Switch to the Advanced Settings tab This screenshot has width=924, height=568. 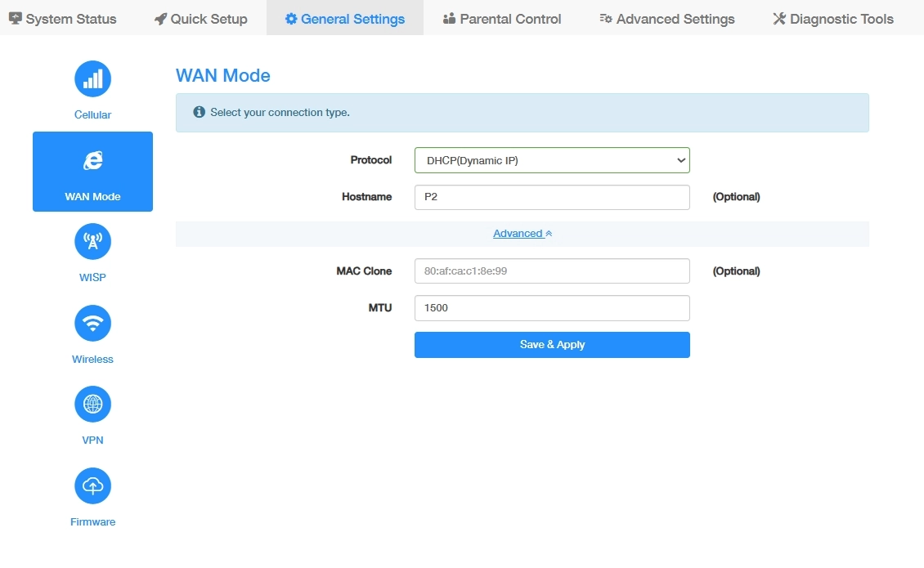[x=666, y=19]
